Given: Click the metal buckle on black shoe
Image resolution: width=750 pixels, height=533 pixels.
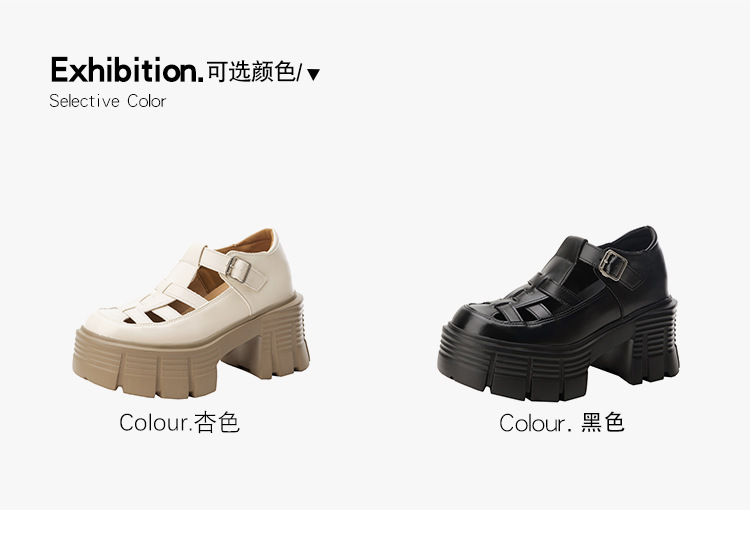Looking at the screenshot, I should point(613,265).
